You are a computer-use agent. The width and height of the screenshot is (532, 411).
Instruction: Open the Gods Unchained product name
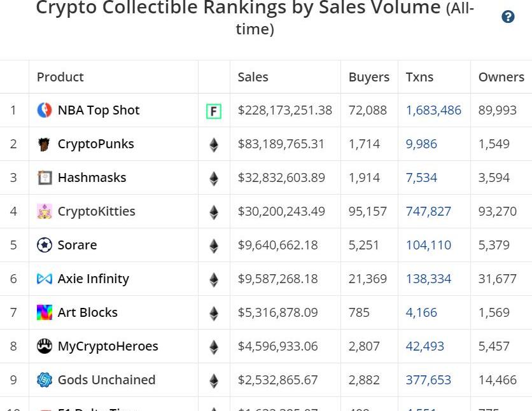tap(106, 380)
